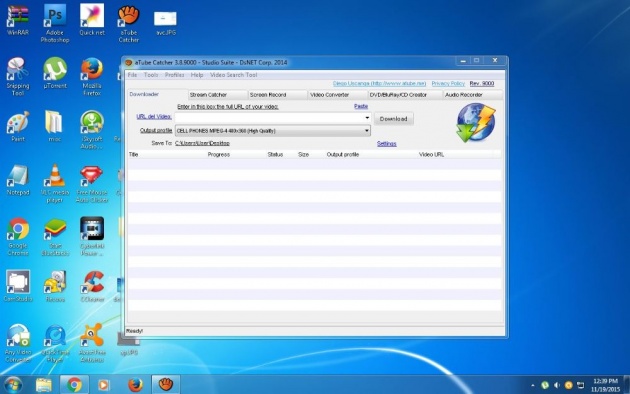630x394 pixels.
Task: Launch uTorrent from desktop
Action: (55, 73)
